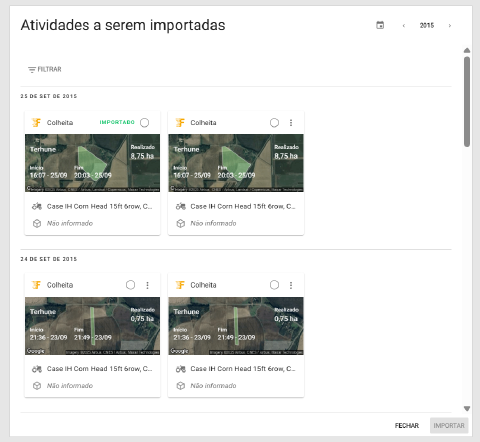
Task: Go to previous year before 2015
Action: (404, 26)
